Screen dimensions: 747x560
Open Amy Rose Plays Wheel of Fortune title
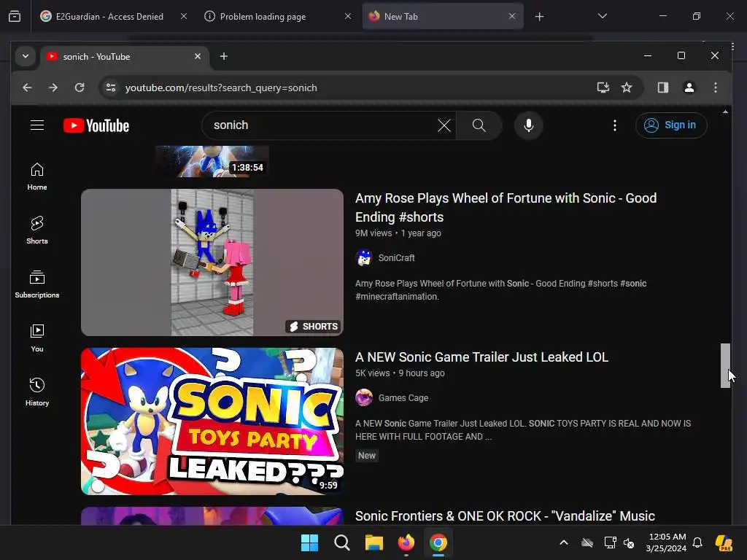coord(506,208)
